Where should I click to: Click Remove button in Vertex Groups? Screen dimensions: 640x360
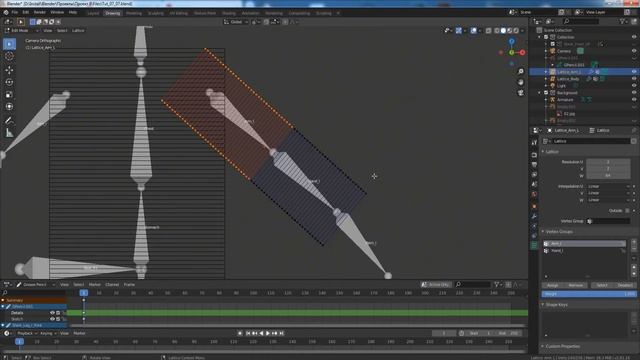[x=576, y=285]
